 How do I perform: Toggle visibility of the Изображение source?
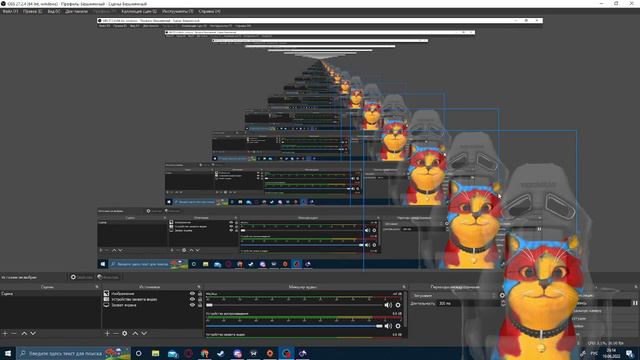click(192, 293)
